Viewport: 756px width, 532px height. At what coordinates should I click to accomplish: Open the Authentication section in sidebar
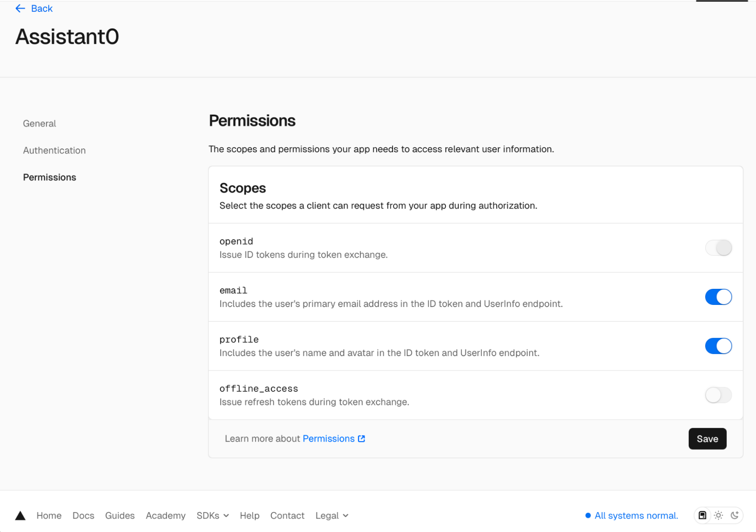(x=54, y=150)
